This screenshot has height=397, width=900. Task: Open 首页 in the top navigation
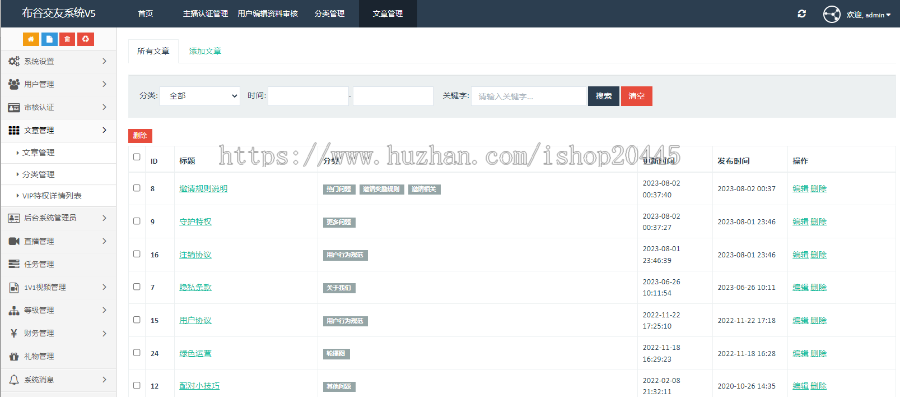coord(145,14)
